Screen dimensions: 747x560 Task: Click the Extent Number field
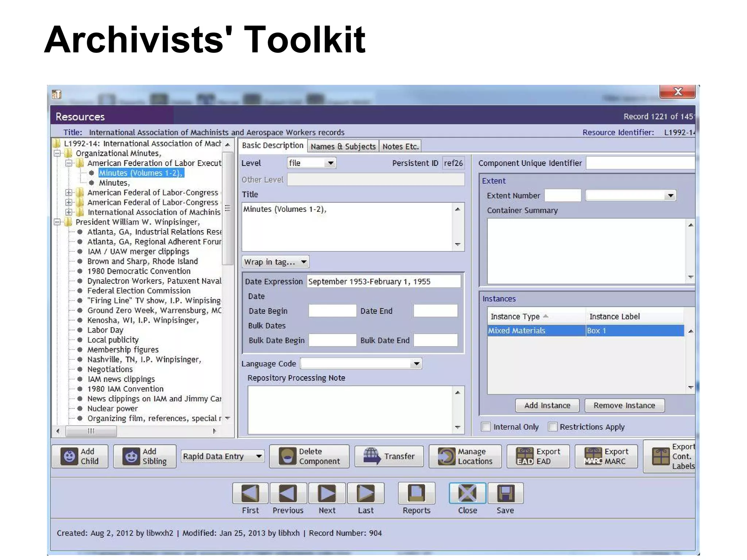pos(563,196)
